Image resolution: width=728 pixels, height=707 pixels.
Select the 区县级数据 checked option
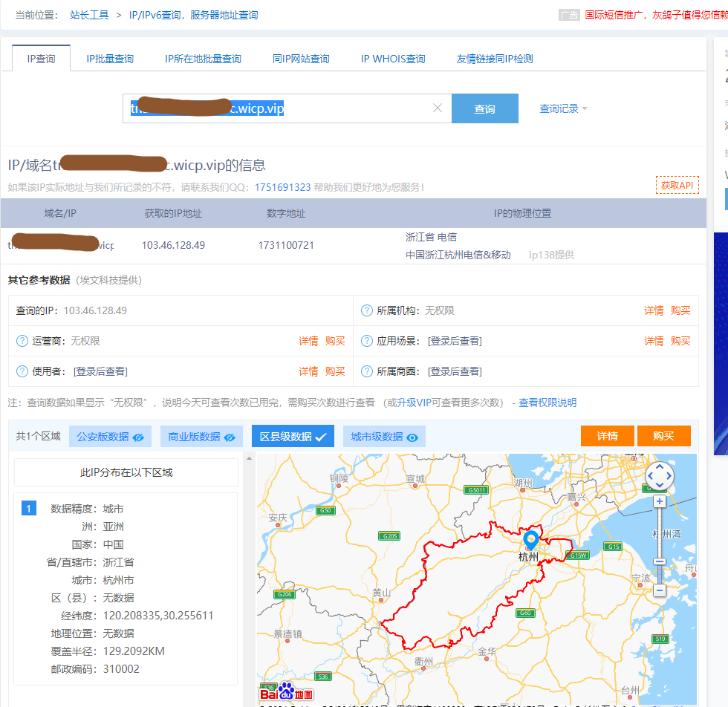[293, 436]
